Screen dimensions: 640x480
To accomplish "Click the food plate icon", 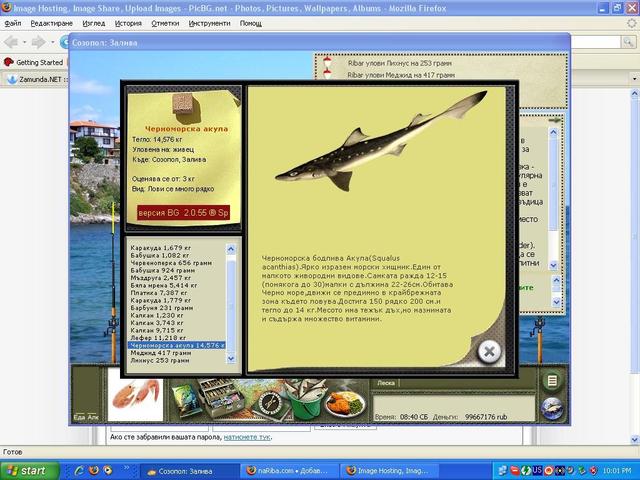I will coord(345,404).
